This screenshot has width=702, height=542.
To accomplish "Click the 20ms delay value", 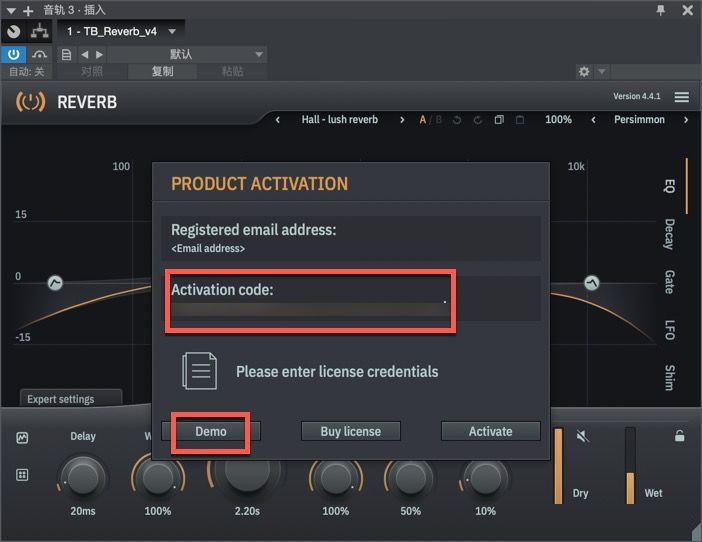I will tap(82, 511).
